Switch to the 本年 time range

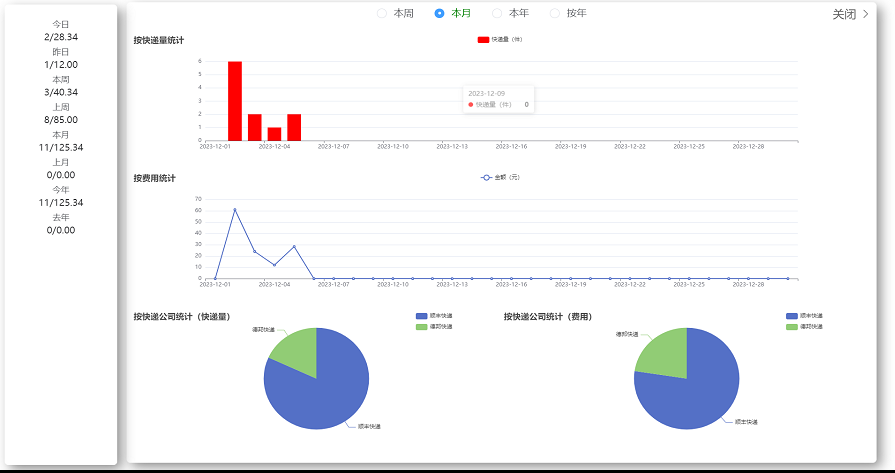tap(497, 14)
